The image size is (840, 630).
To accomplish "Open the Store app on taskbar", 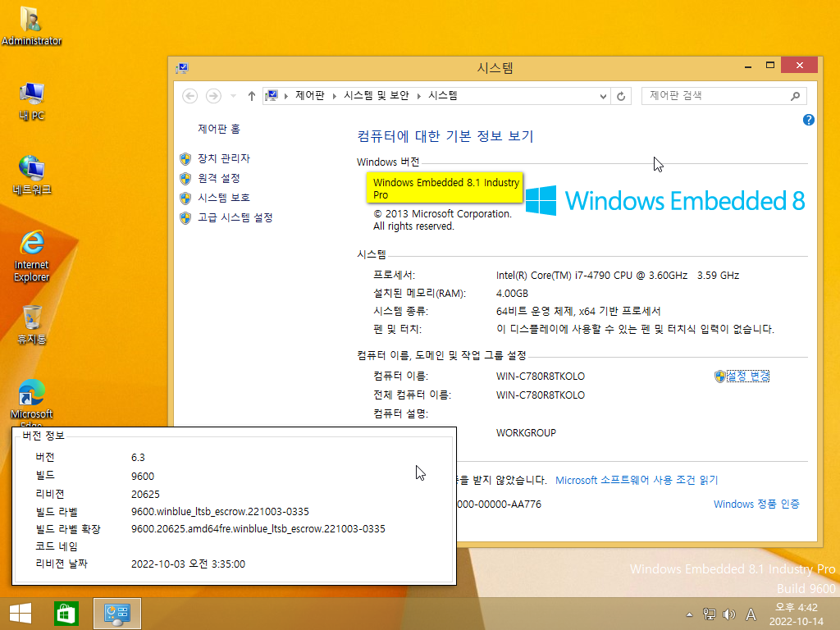I will 66,614.
